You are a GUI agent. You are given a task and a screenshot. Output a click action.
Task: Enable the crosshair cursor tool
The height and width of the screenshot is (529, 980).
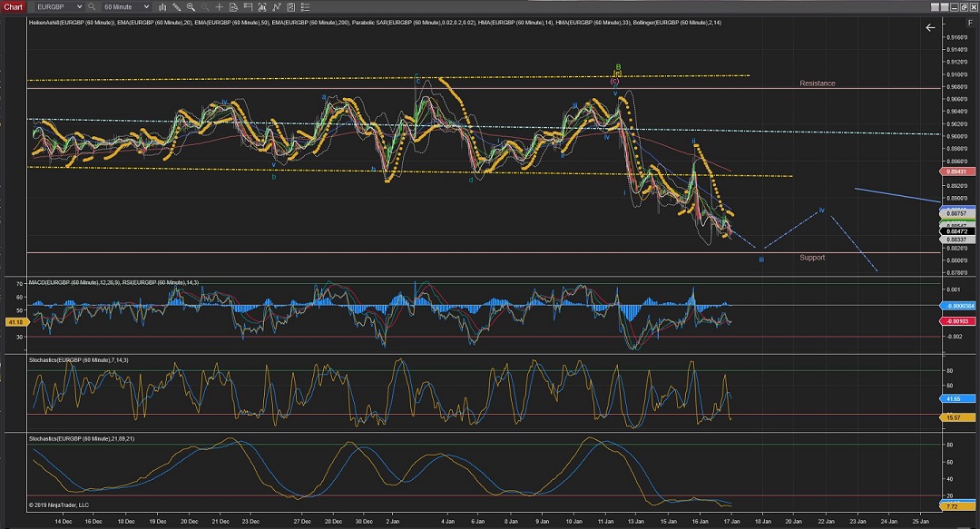pos(219,6)
